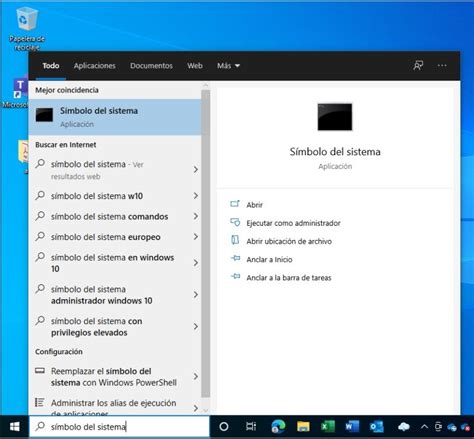Click the Cortana circle icon

[x=224, y=427]
